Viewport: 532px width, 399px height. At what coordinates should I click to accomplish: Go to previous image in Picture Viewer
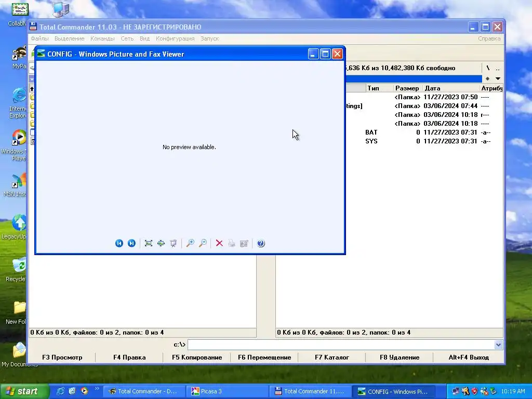pos(119,243)
